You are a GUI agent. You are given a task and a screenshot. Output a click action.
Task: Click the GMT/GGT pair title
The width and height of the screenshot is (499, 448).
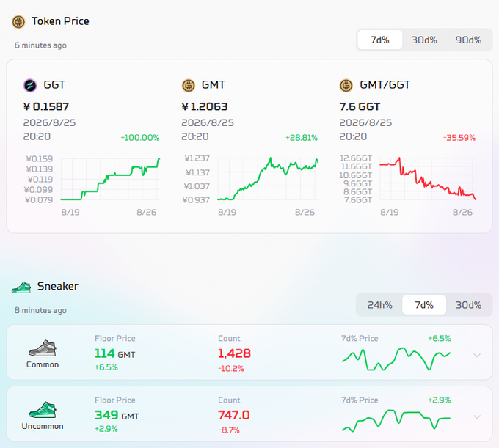click(385, 85)
